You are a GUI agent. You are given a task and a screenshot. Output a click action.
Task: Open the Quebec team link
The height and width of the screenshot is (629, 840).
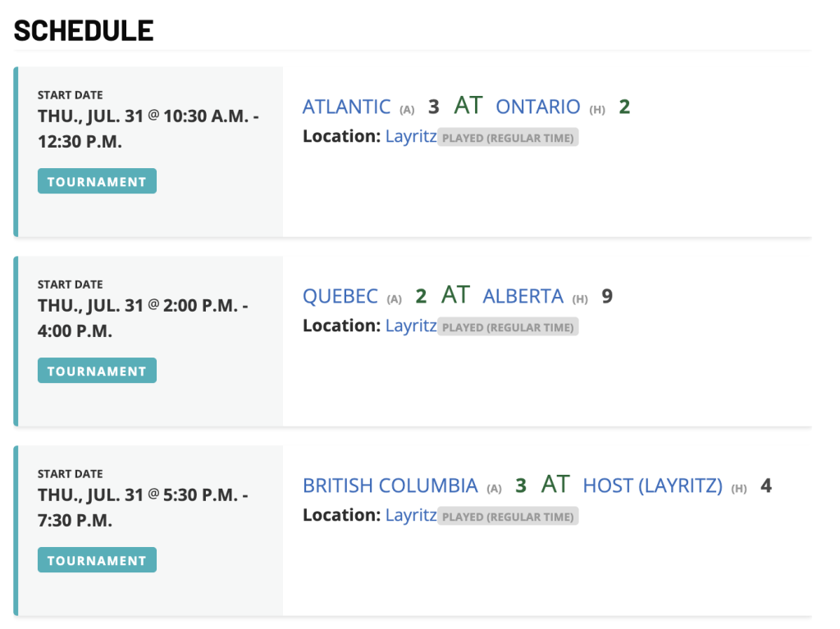point(340,296)
